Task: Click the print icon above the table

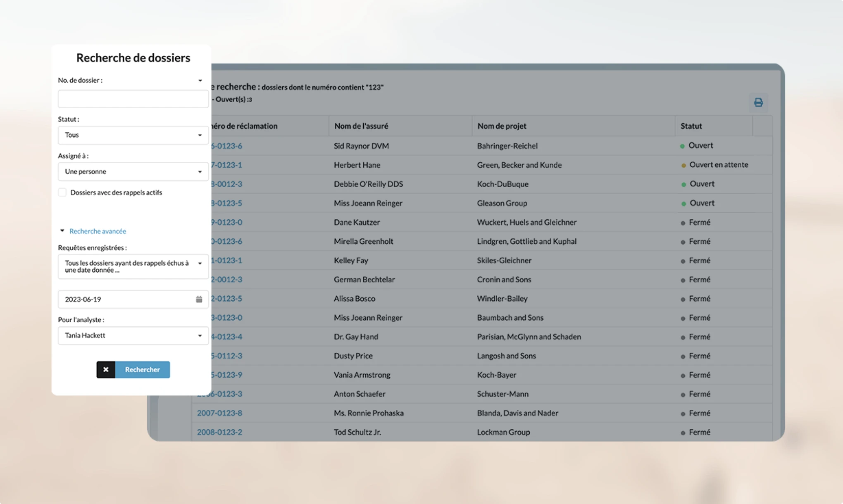Action: (x=758, y=102)
